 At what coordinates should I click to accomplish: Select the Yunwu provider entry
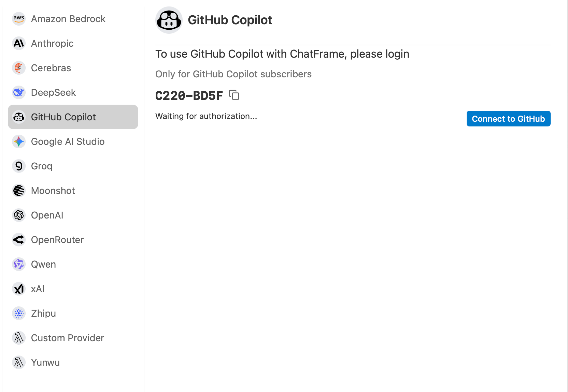point(45,363)
